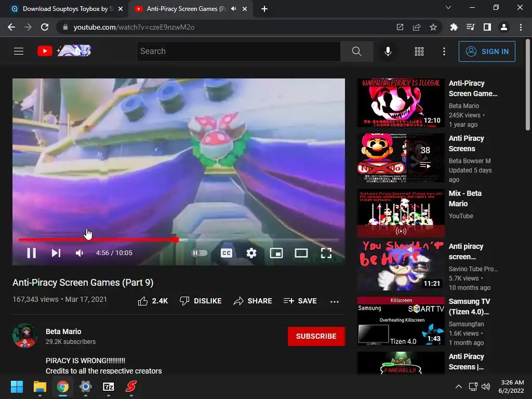Open Chrome extensions puzzle icon
This screenshot has width=532, height=399.
tap(454, 27)
